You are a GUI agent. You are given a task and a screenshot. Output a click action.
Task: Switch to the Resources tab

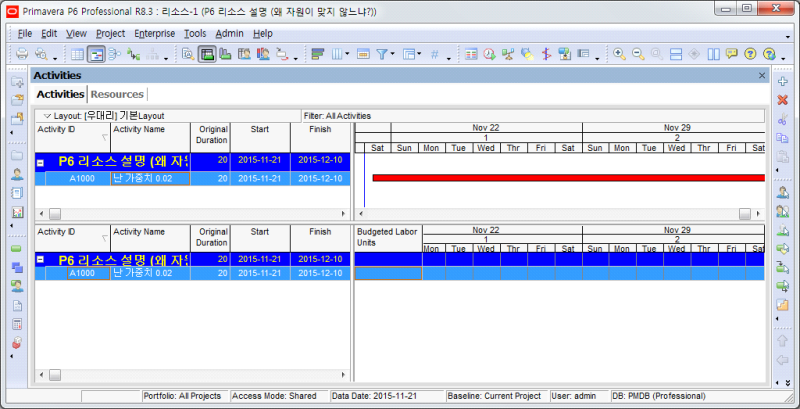pos(117,94)
